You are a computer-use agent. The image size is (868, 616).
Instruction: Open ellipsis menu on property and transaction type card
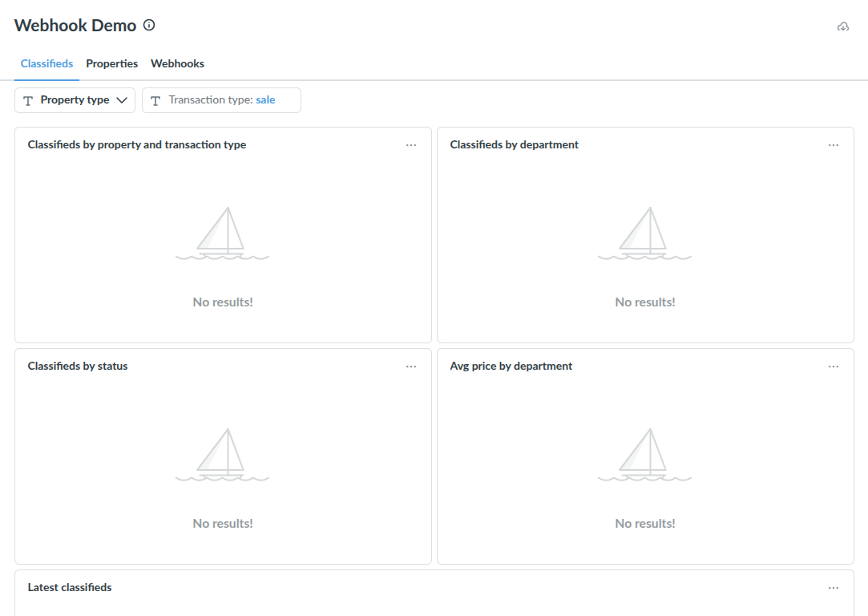coord(411,145)
